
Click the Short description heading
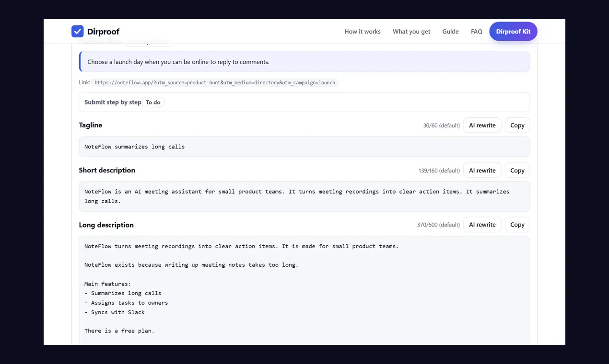(x=107, y=170)
